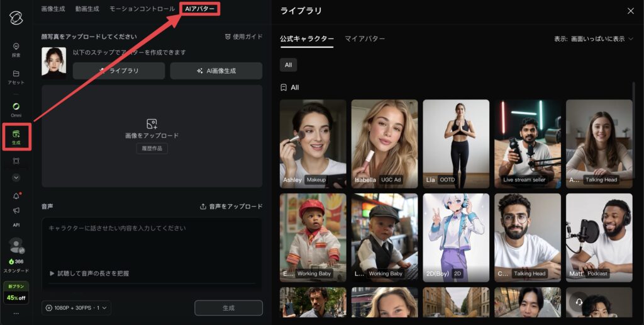Viewport: 644px width, 325px height.
Task: Expand the sidebar chevron-down button
Action: [x=16, y=178]
